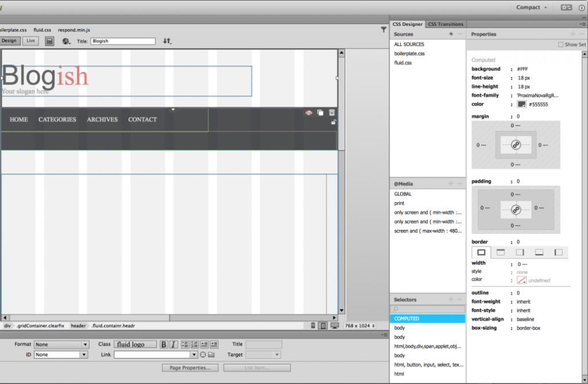Click the folder icon beside the Link field
588x384 pixels.
pos(211,354)
